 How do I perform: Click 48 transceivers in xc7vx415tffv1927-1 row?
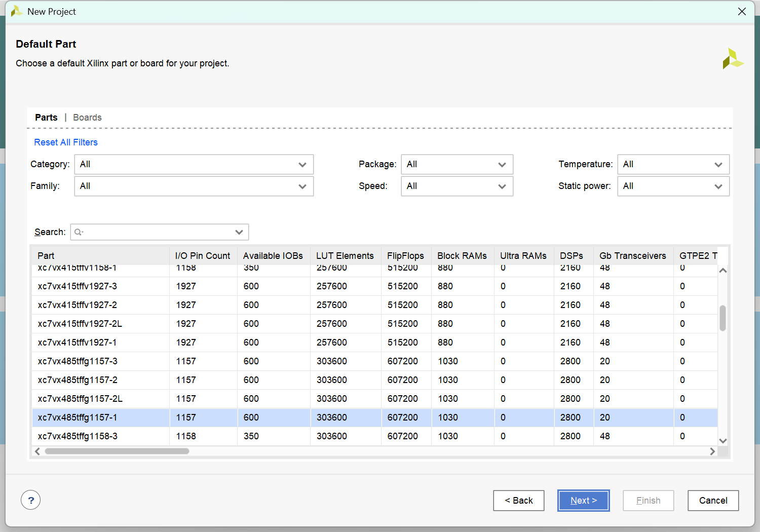point(605,343)
